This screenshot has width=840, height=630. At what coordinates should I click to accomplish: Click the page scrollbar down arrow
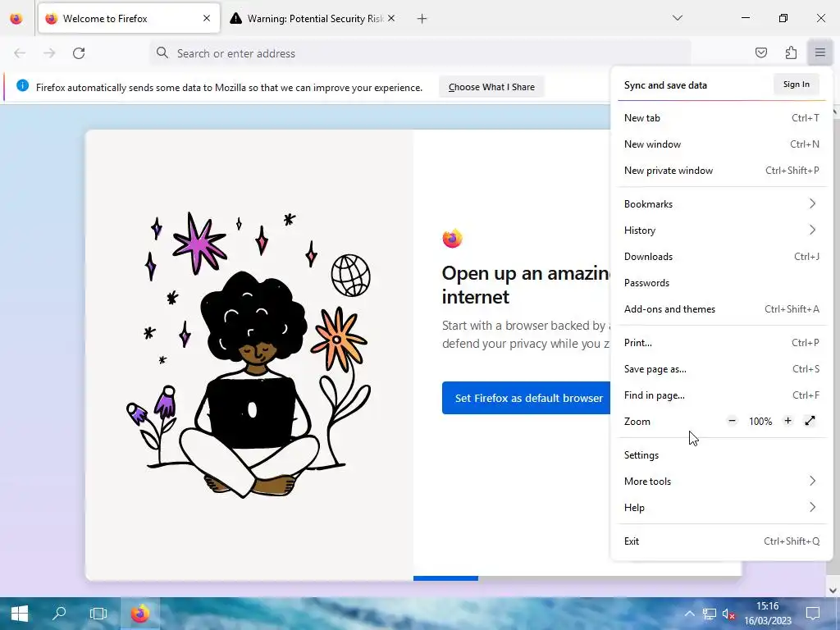833,591
